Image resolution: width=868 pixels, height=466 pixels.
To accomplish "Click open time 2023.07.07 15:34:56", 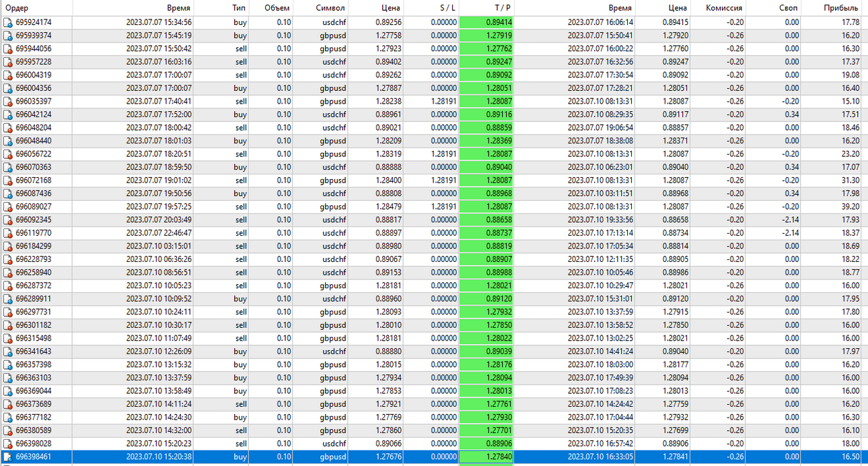I will (x=159, y=23).
